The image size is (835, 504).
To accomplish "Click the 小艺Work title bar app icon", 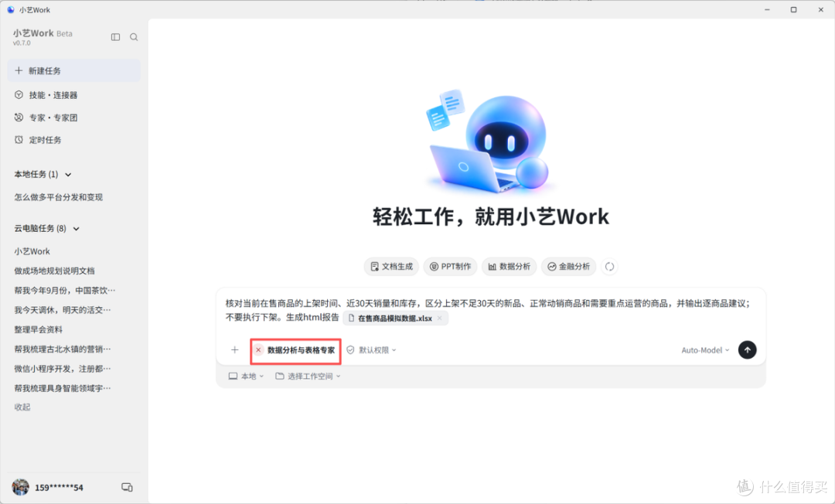I will click(x=11, y=9).
